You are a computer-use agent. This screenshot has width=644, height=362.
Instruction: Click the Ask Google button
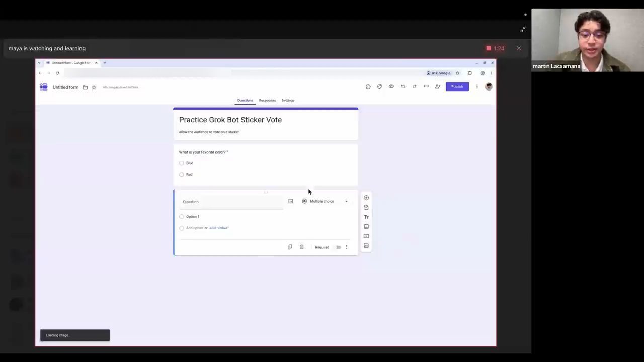(x=438, y=73)
